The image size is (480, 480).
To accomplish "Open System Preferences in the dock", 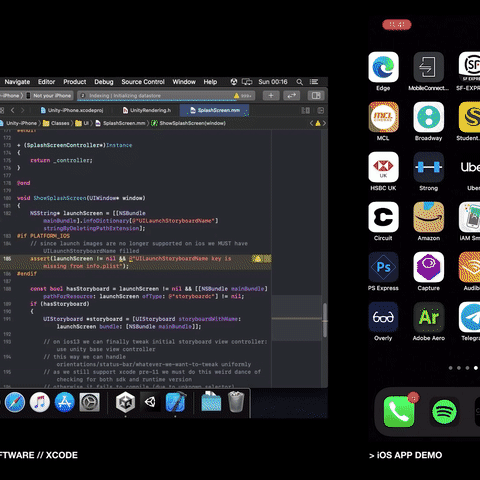I will [x=89, y=402].
